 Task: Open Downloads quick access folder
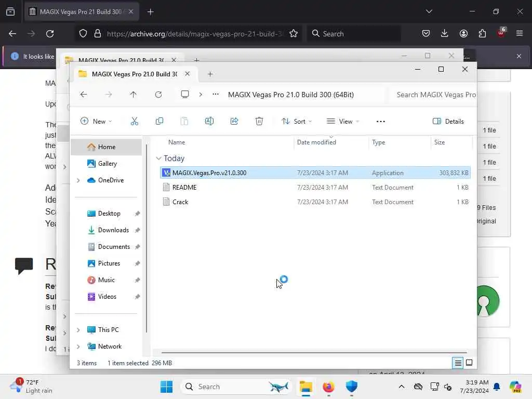[106, 230]
